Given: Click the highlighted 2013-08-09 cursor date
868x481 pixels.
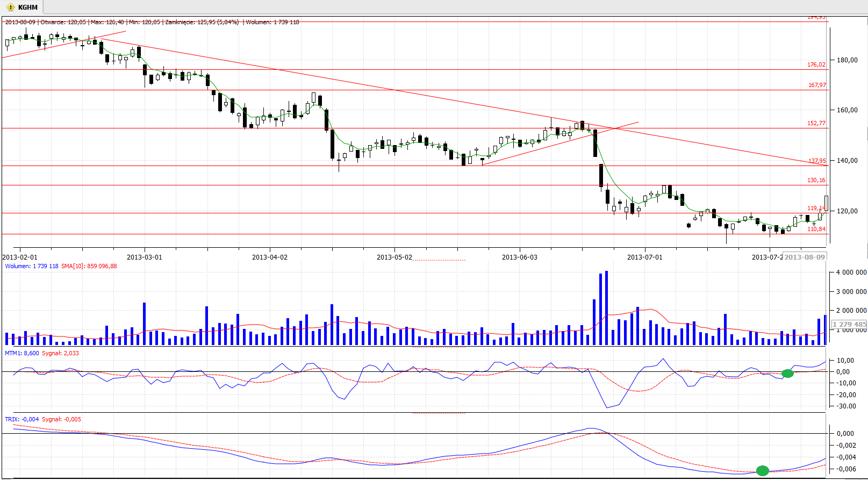Looking at the screenshot, I should [x=805, y=257].
